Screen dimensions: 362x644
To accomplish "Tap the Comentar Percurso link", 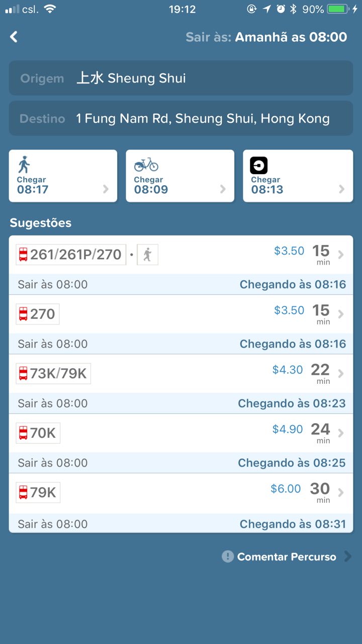I will point(287,556).
